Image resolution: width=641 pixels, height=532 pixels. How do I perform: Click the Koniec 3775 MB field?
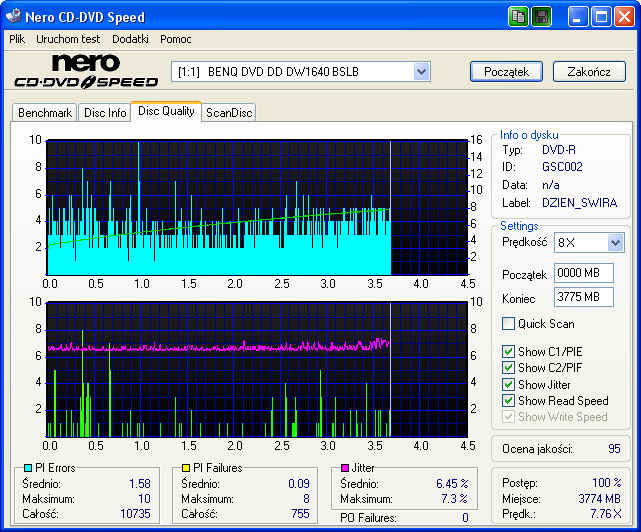pos(584,296)
